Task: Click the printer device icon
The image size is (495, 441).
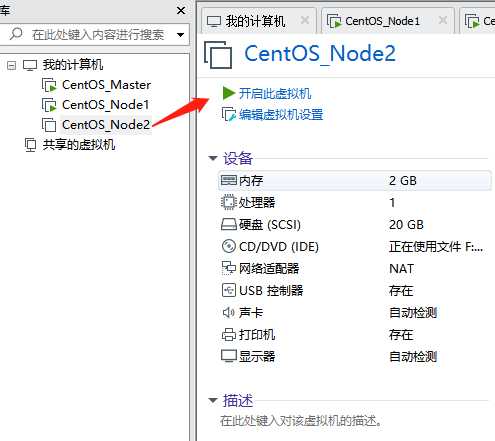Action: point(229,334)
